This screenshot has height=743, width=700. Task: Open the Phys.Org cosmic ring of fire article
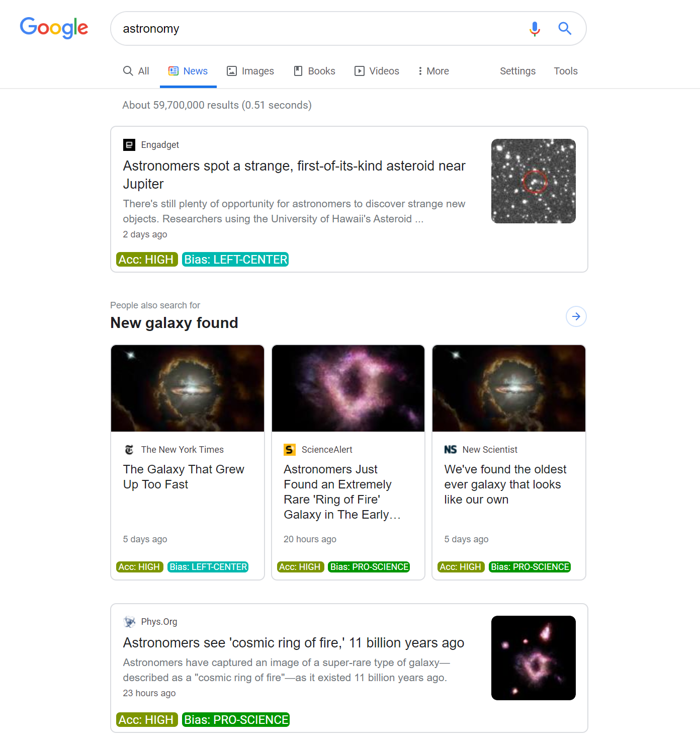coord(294,643)
